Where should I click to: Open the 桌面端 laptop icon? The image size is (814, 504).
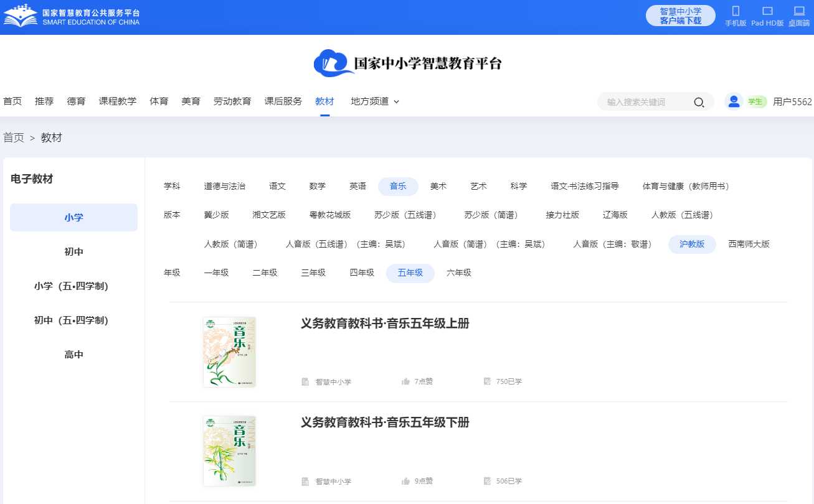pos(800,11)
